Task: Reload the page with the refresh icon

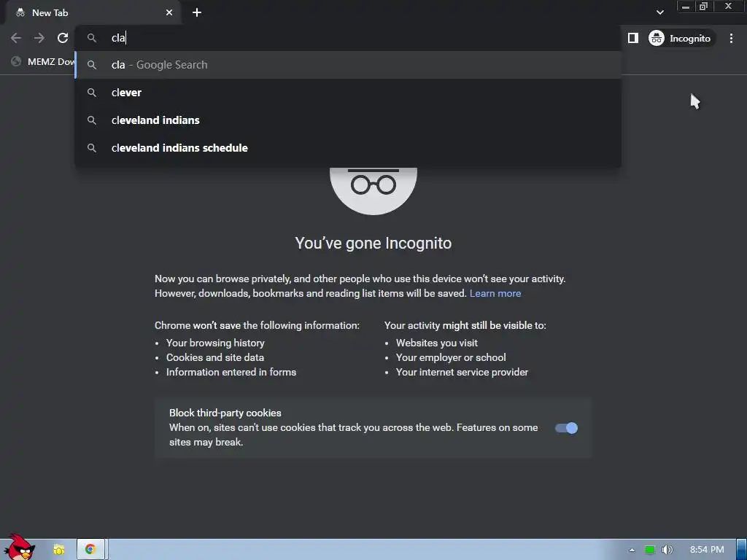Action: (63, 38)
